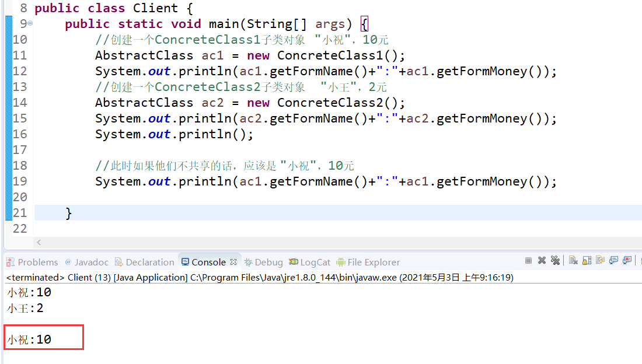Click the first console output line '小祝:10'
The height and width of the screenshot is (364, 642).
pos(29,292)
